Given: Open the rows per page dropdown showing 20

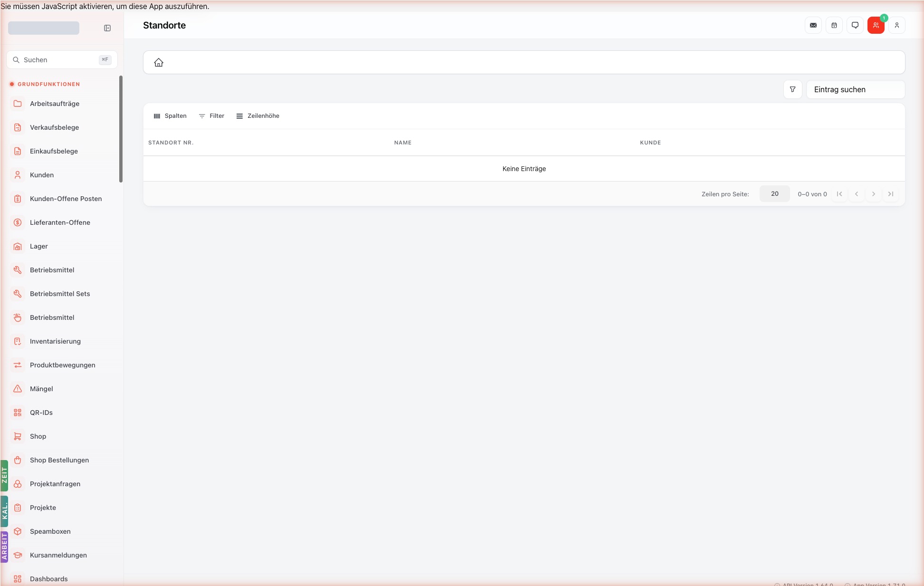Looking at the screenshot, I should coord(774,194).
